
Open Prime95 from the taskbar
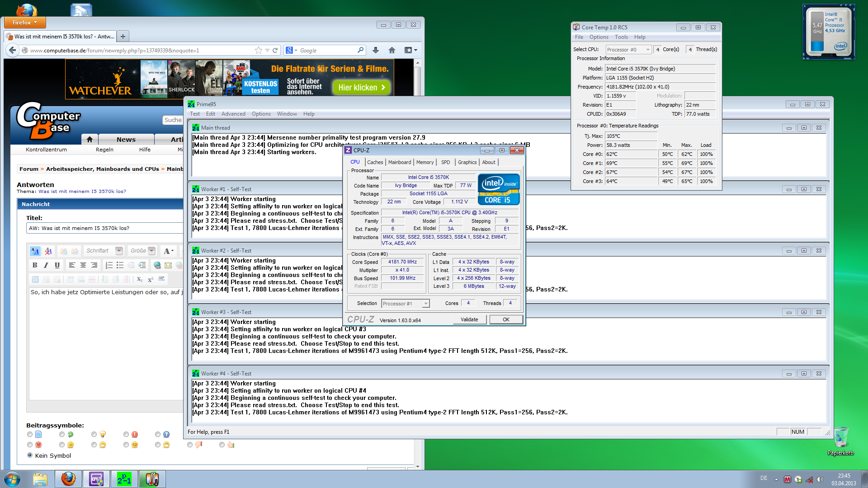[124, 479]
